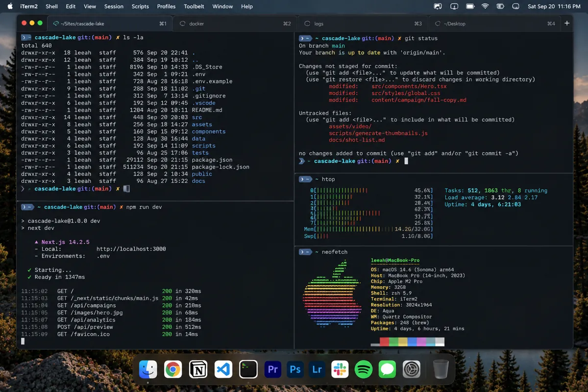Open the Help menu
Screen dimensions: 588x392
[247, 6]
